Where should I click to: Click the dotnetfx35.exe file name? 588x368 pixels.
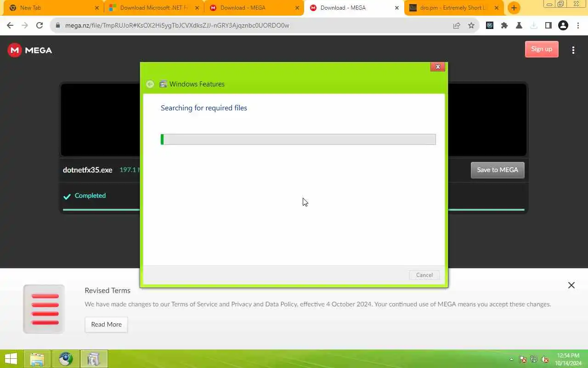point(88,170)
